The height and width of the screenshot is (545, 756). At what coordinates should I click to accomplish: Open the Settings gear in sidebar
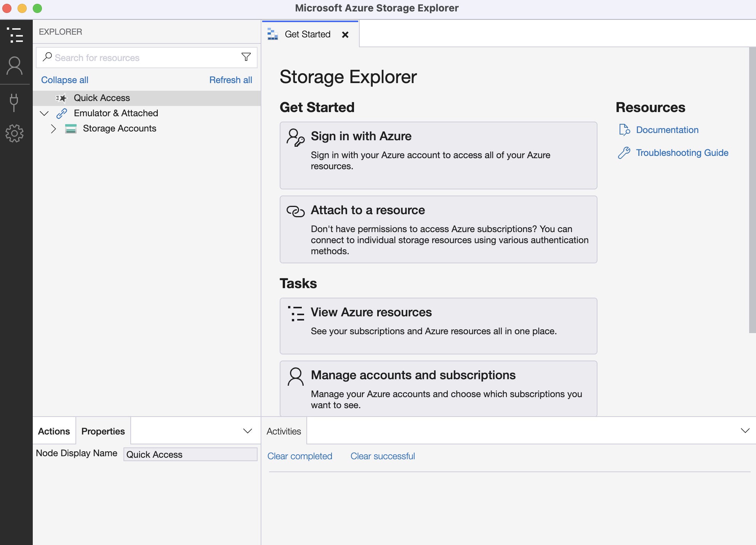(x=14, y=133)
